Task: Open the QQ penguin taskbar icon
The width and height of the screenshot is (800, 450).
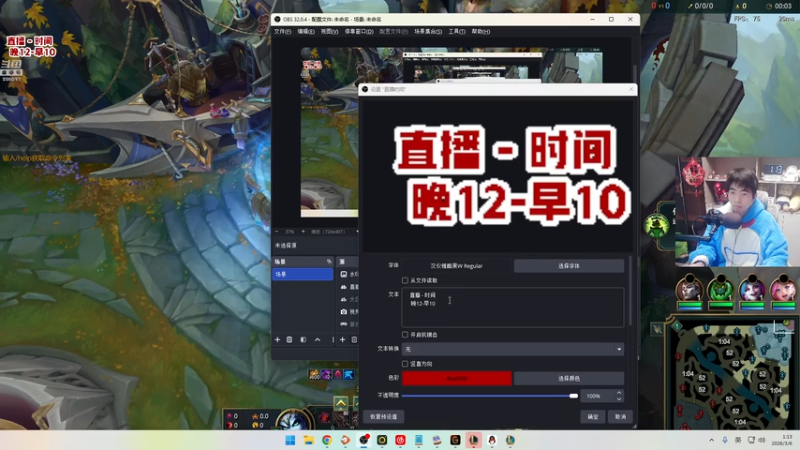Action: point(492,440)
